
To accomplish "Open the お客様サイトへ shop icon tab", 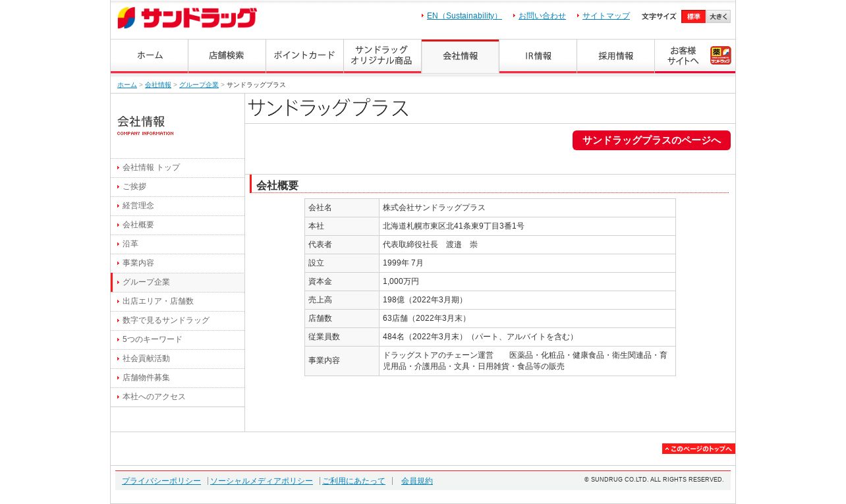I will click(x=695, y=56).
